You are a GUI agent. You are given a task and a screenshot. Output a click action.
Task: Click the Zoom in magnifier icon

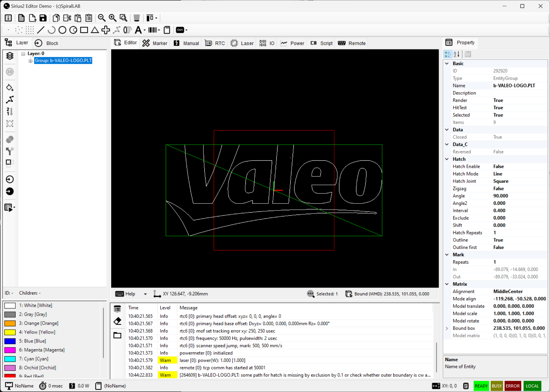tap(112, 18)
